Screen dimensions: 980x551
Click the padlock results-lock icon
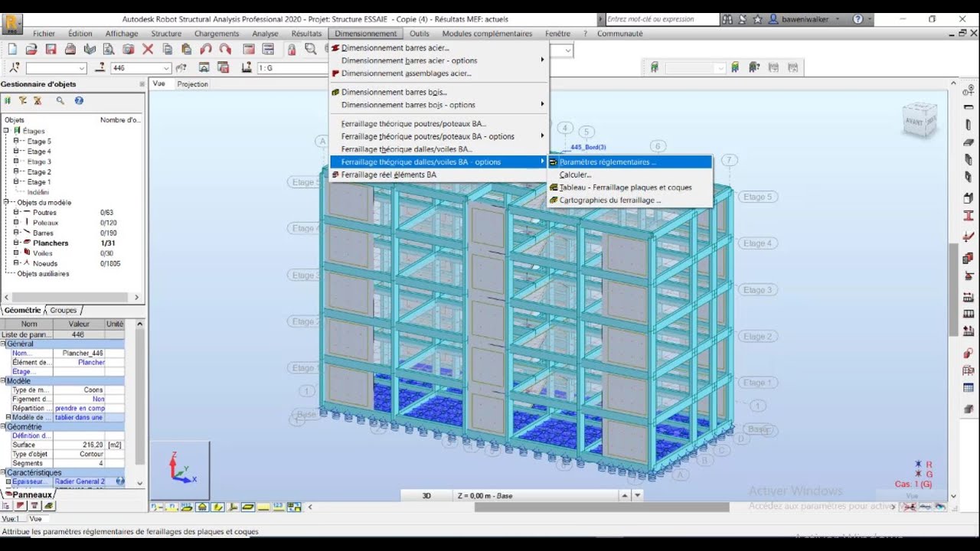(291, 50)
